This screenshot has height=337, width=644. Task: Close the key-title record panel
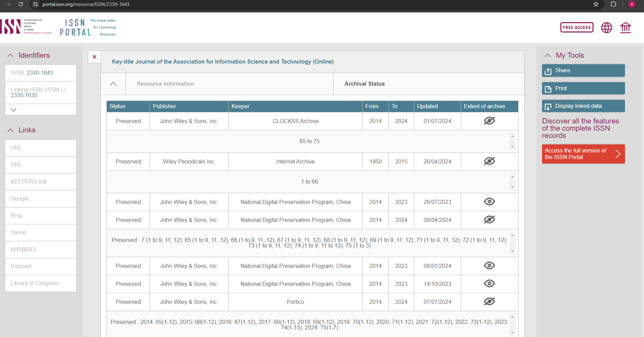click(94, 57)
